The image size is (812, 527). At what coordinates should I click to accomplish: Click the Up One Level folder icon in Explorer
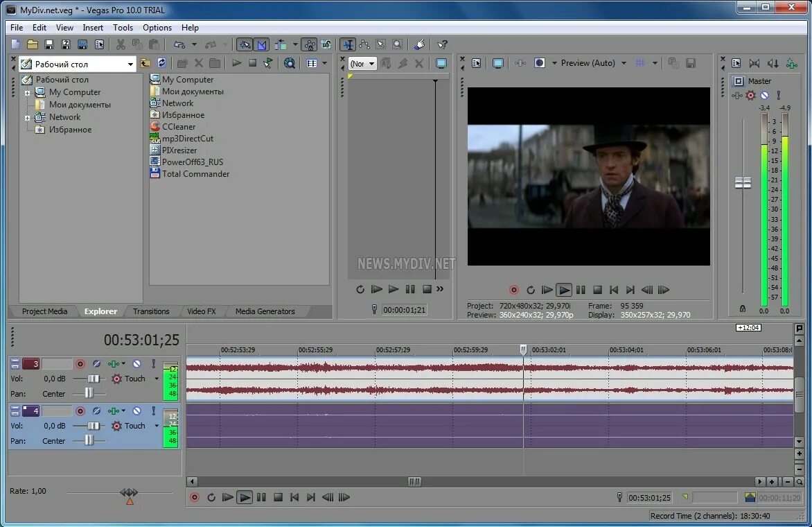click(x=145, y=63)
